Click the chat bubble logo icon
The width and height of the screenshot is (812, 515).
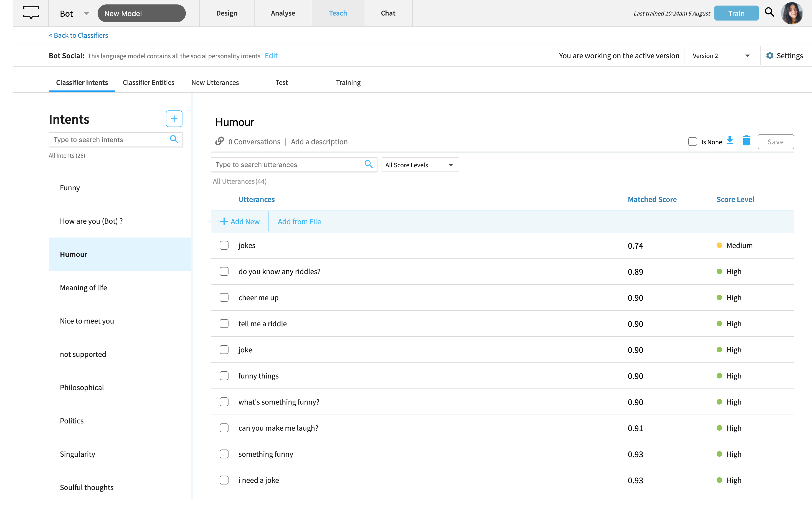click(x=31, y=13)
